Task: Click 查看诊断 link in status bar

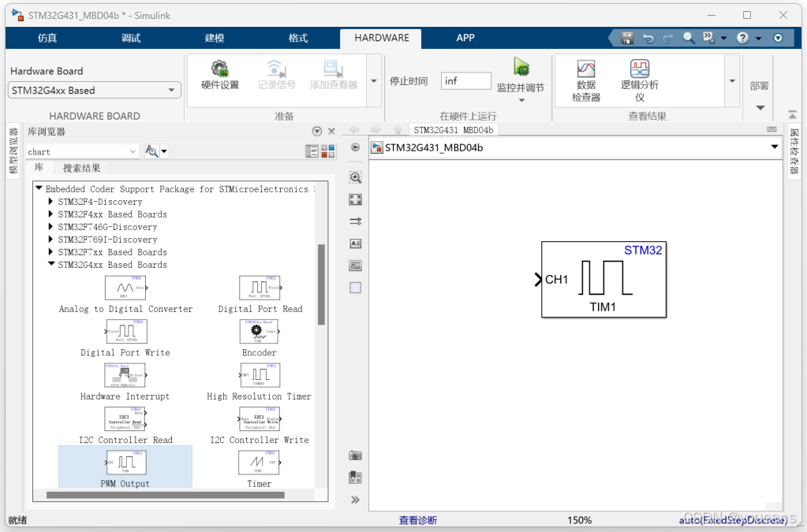Action: point(418,520)
